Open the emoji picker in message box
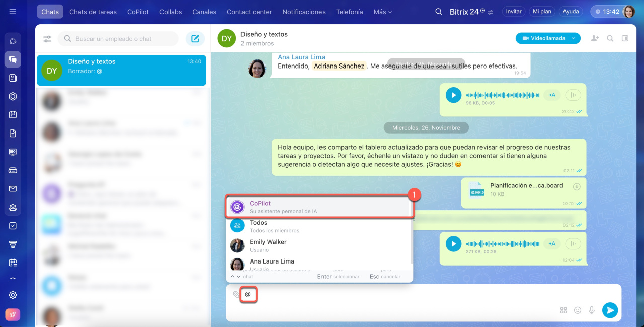The image size is (644, 327). pyautogui.click(x=578, y=310)
